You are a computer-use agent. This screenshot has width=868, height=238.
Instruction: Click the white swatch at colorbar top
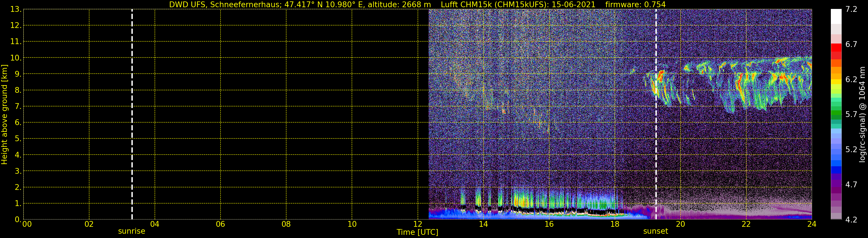pos(836,16)
